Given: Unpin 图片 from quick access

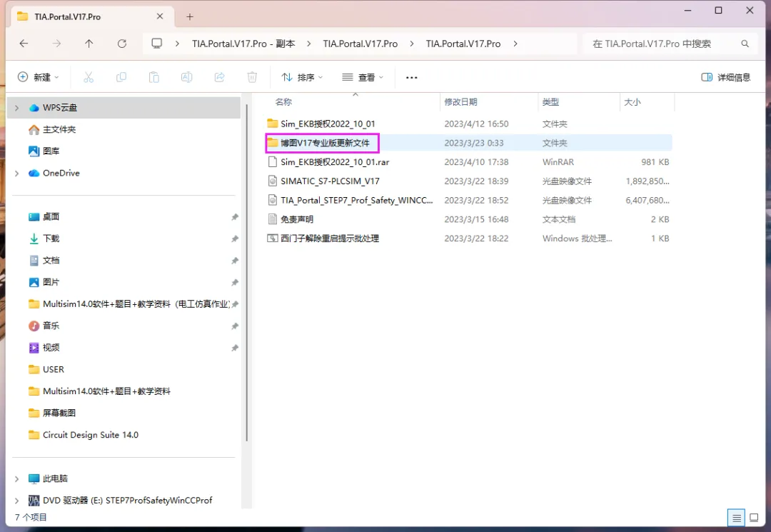Looking at the screenshot, I should tap(235, 283).
